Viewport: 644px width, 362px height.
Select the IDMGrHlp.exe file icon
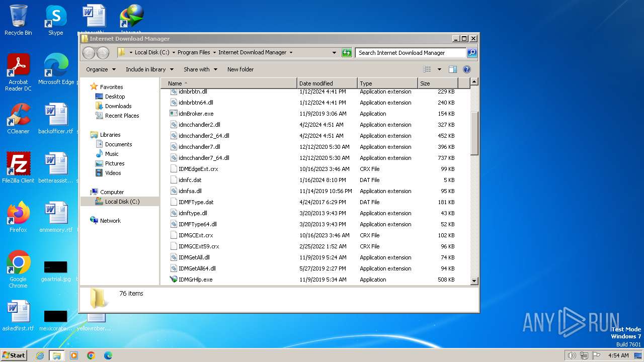174,280
